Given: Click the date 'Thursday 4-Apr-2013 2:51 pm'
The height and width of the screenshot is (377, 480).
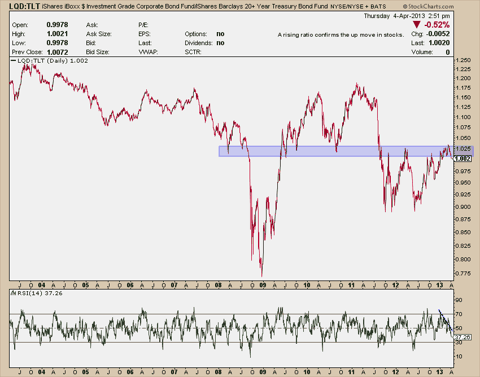Looking at the screenshot, I should tap(407, 16).
